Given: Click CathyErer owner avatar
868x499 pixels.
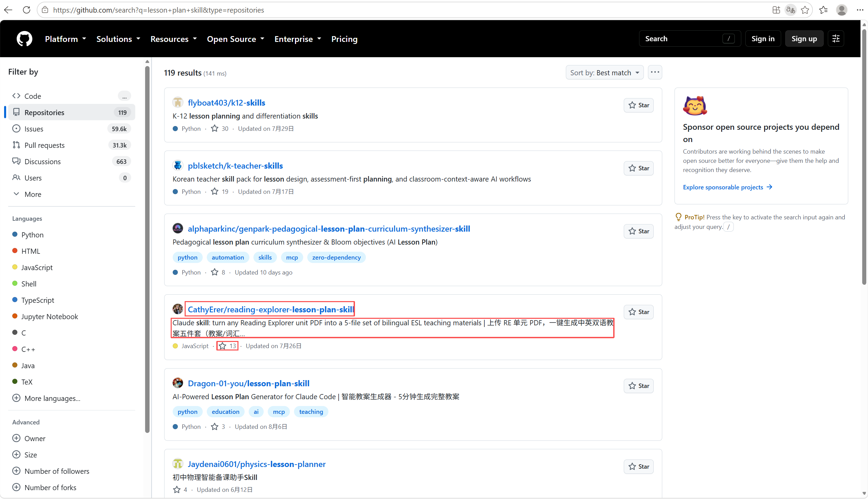Looking at the screenshot, I should [x=177, y=309].
